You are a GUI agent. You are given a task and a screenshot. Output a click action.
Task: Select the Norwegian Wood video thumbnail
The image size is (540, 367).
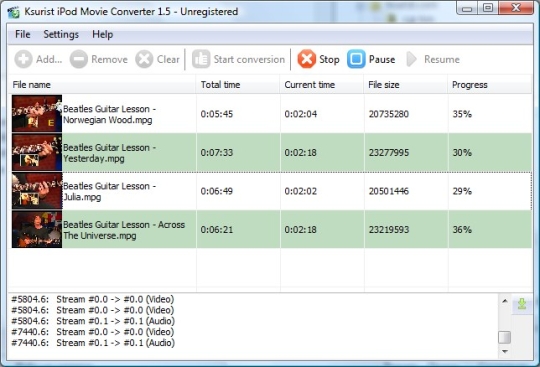(x=37, y=114)
